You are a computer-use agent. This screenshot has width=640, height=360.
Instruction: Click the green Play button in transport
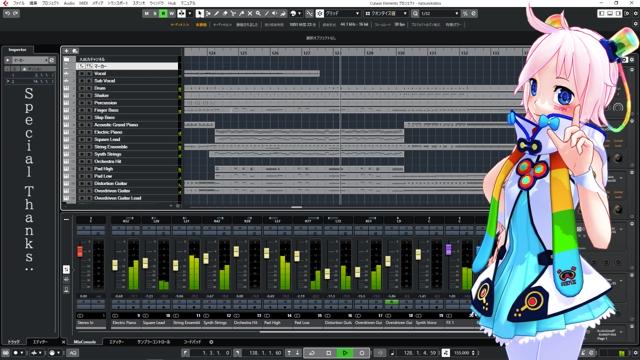point(345,353)
